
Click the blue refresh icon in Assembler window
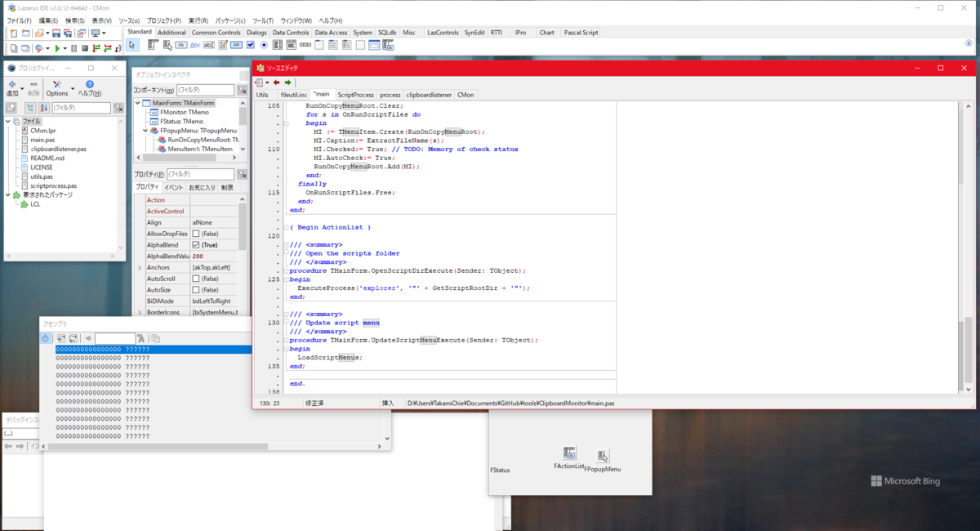[x=46, y=338]
